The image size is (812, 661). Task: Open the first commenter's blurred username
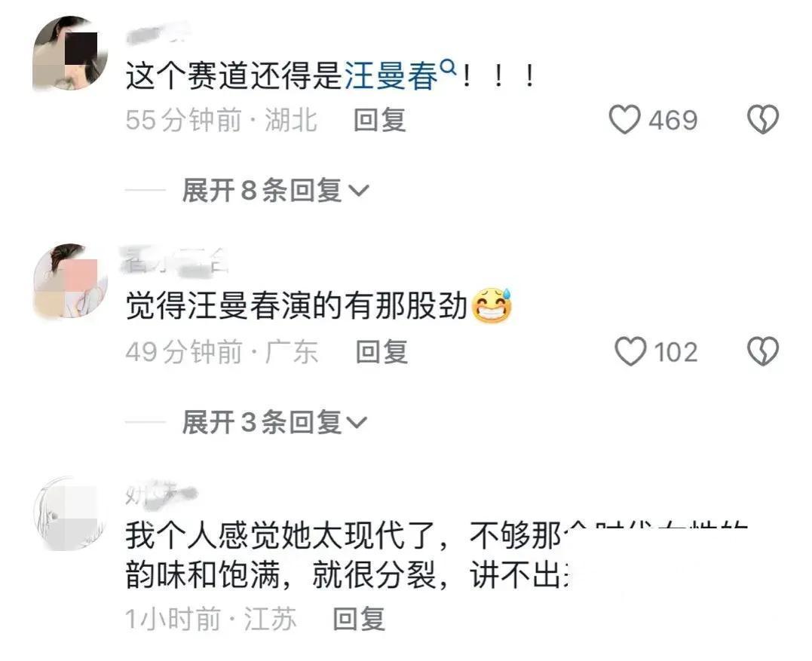tap(158, 32)
